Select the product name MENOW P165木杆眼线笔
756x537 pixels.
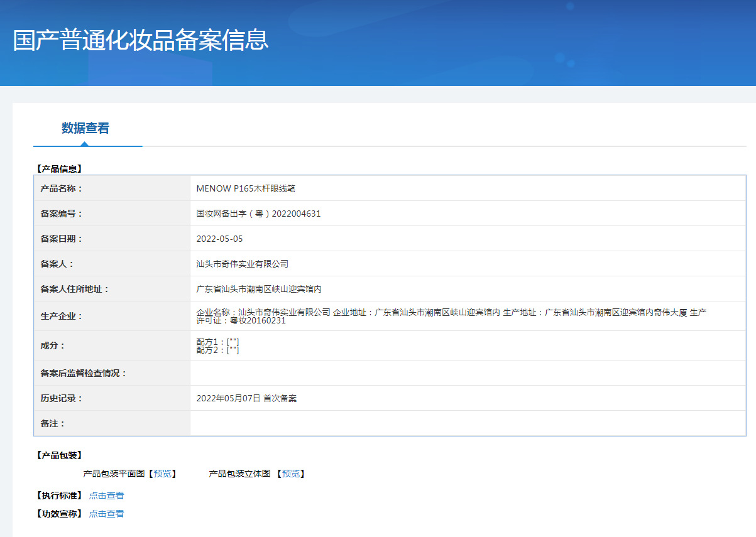(245, 188)
